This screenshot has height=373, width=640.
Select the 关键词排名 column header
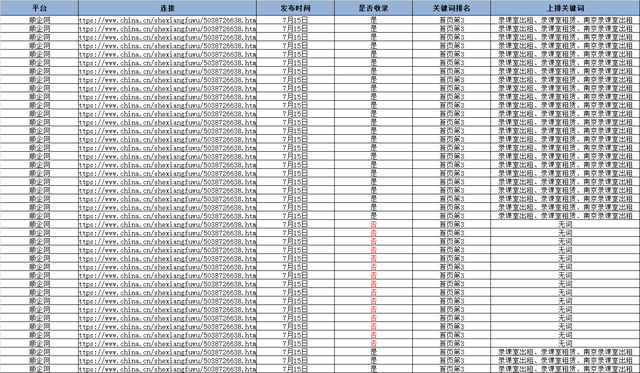[451, 8]
